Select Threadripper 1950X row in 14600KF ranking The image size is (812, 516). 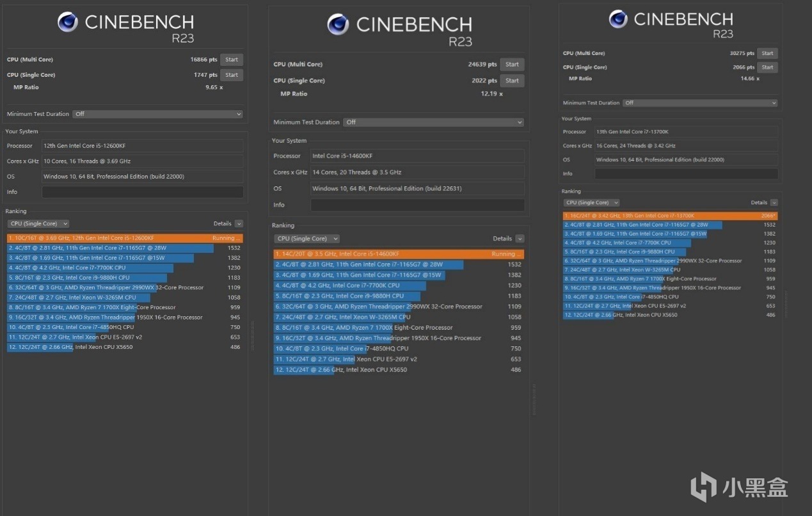click(399, 338)
